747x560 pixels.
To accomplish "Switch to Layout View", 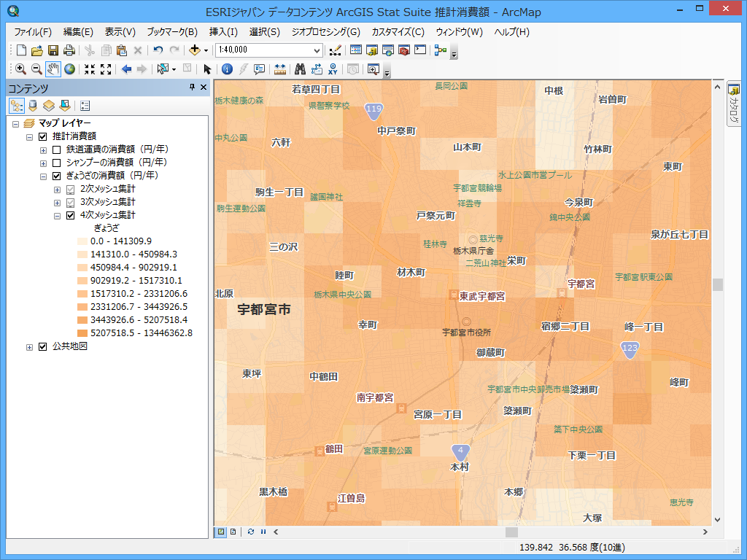I will pos(233,532).
